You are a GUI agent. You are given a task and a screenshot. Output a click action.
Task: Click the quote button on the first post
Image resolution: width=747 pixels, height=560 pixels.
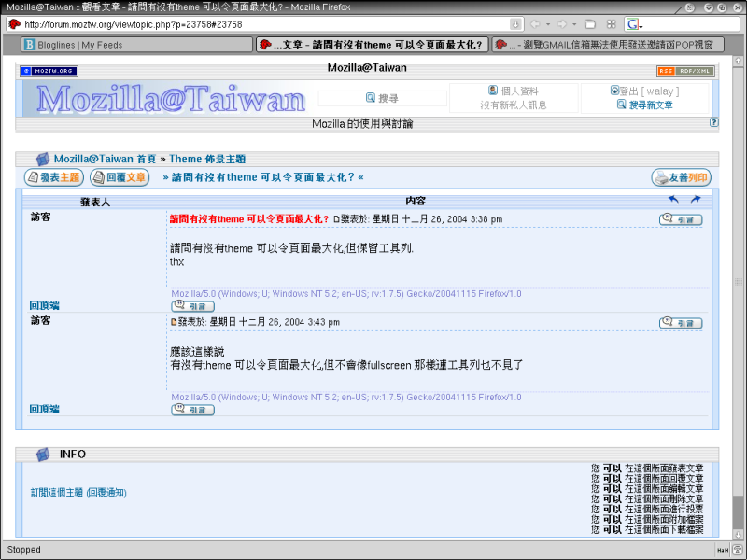[681, 219]
